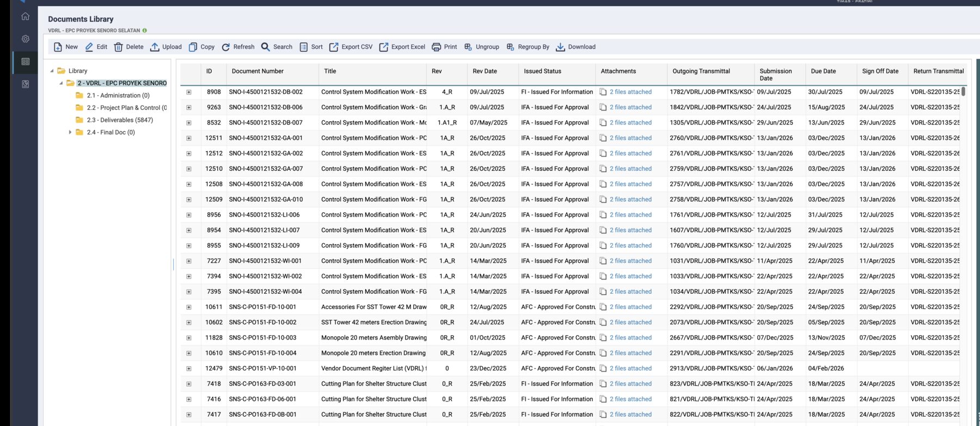Expand row SNO-I-4500121532-GA-001

[x=189, y=138]
